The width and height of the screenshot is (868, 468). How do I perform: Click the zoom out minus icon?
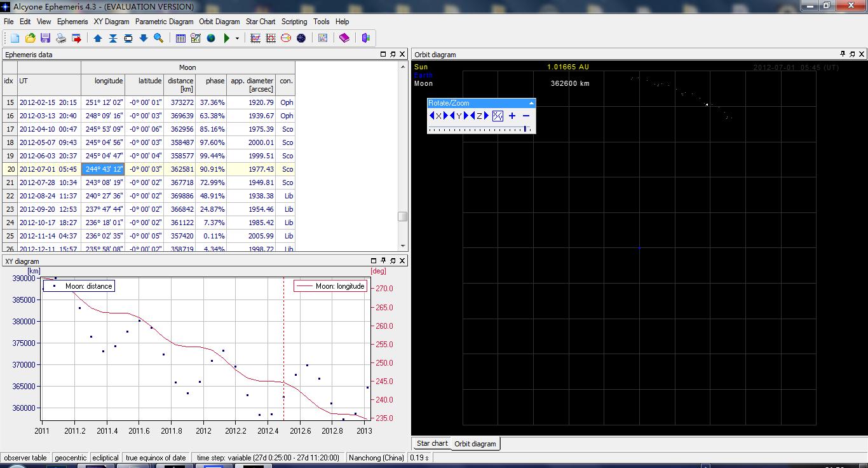[526, 116]
